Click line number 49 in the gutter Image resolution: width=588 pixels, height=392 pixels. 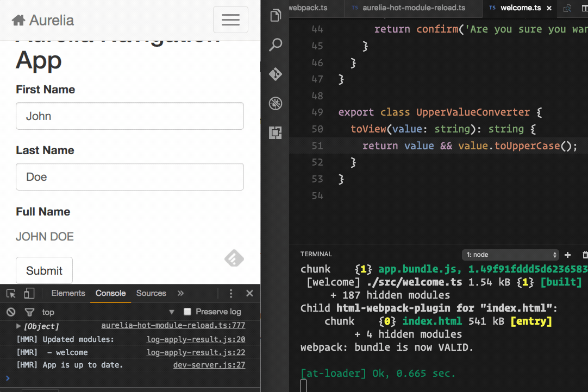point(317,112)
